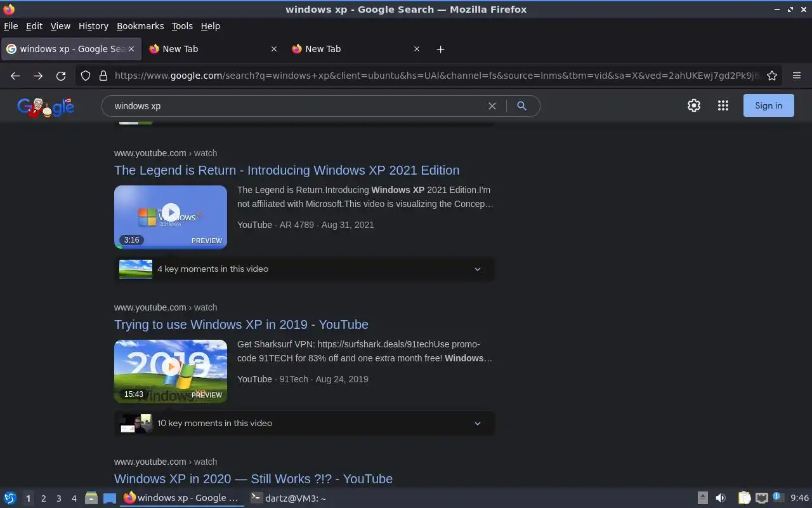This screenshot has width=812, height=508.
Task: Click the Google logo
Action: [46, 107]
